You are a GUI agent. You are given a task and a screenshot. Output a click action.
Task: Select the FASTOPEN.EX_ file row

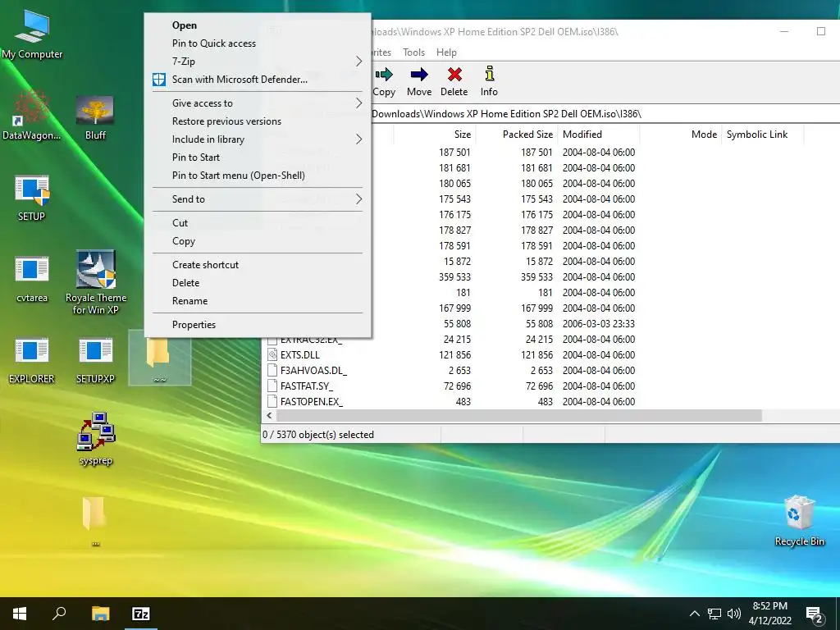tap(550, 402)
